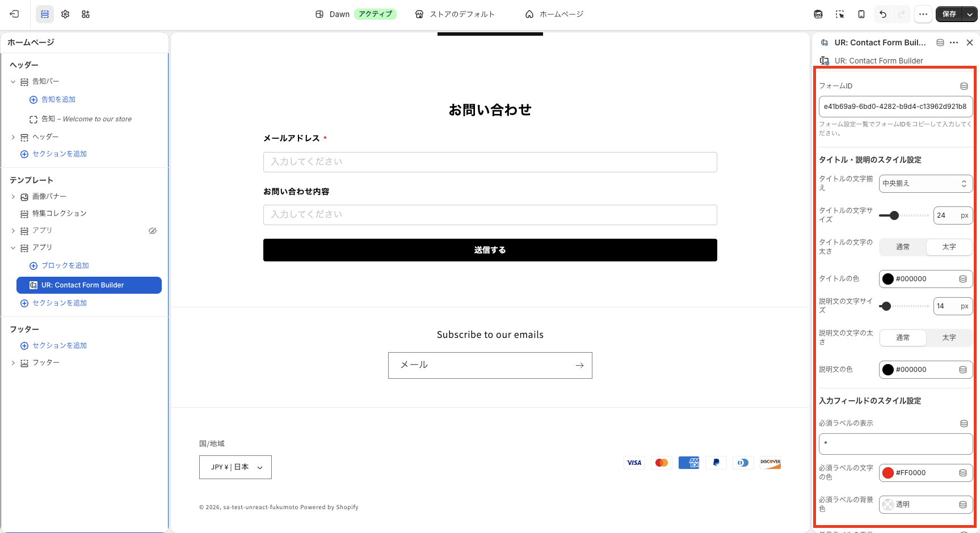This screenshot has height=533, width=980.
Task: Open panel header three-dot menu
Action: (954, 43)
